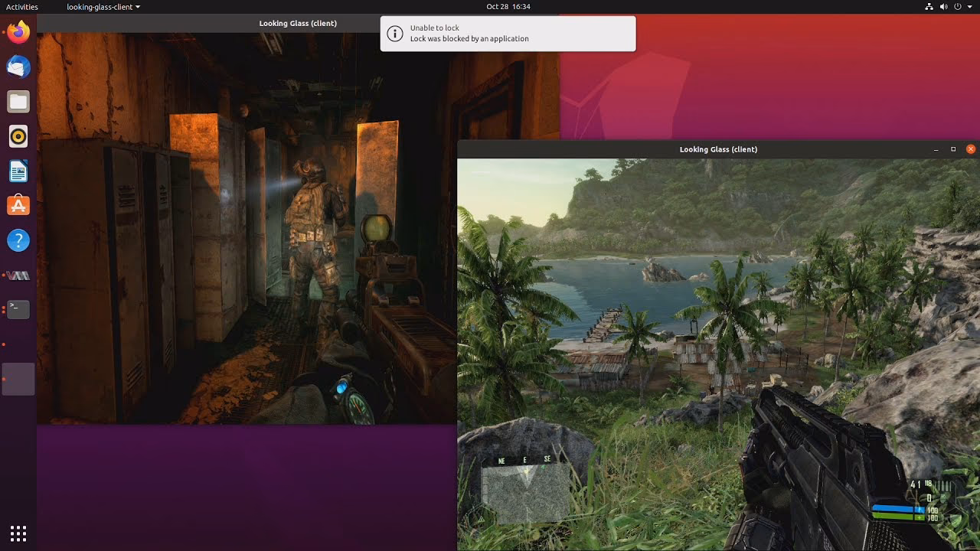Screen dimensions: 980x551
Task: Open Firefox from the dock
Action: click(x=18, y=32)
